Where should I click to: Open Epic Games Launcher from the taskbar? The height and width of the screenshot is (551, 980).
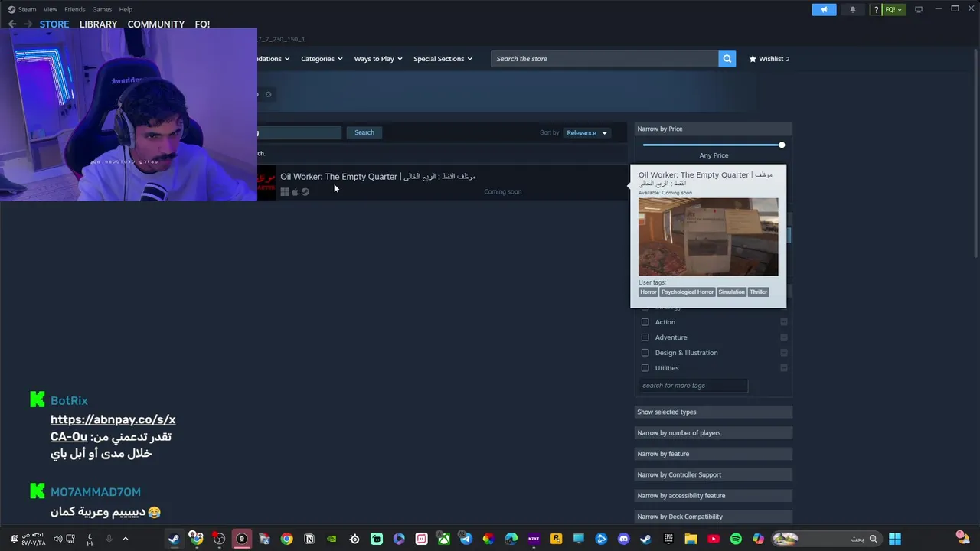coord(668,539)
